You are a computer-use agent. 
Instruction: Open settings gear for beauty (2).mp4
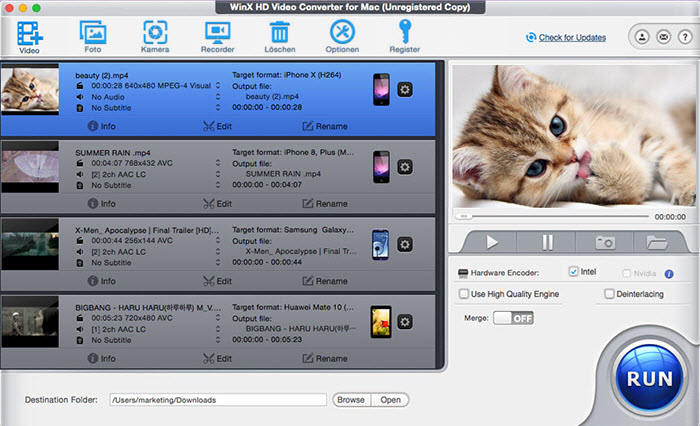[x=405, y=89]
